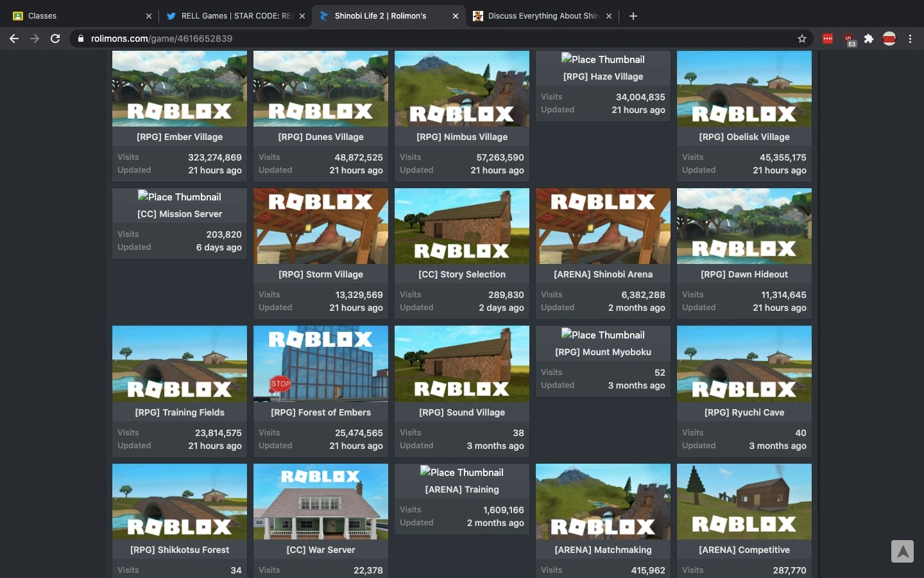Image resolution: width=924 pixels, height=578 pixels.
Task: Click the [ARENA] Matchmaking title
Action: [603, 550]
